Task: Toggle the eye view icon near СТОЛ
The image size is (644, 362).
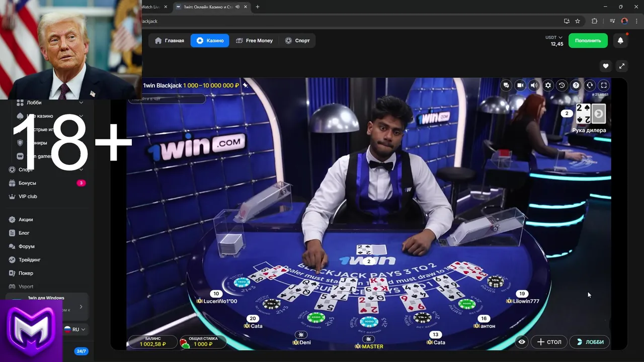Action: point(522,342)
